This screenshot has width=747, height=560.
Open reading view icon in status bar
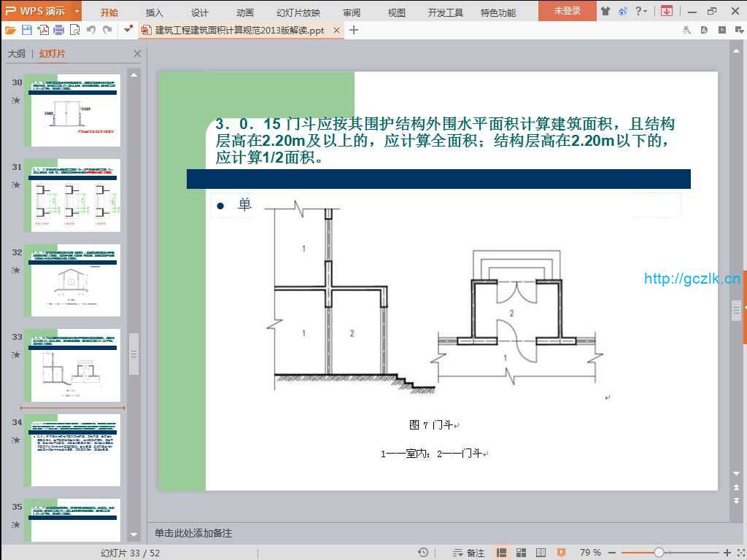(x=541, y=553)
